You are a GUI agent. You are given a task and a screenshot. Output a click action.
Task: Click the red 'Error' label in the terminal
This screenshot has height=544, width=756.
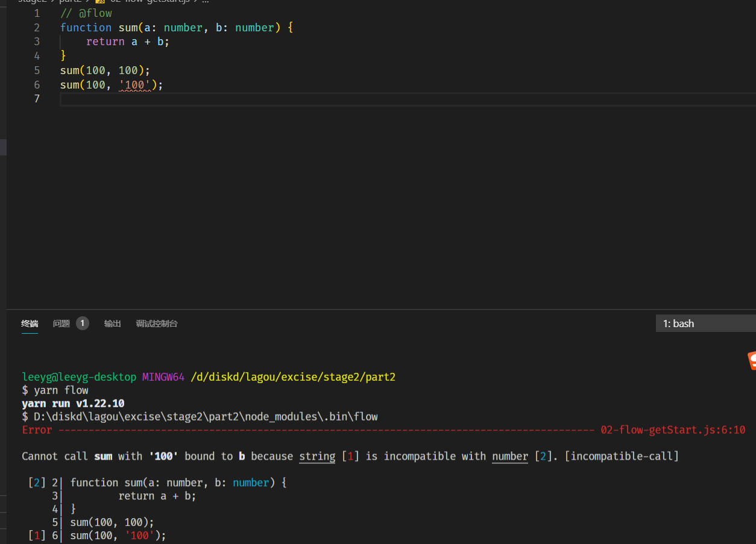tap(37, 430)
